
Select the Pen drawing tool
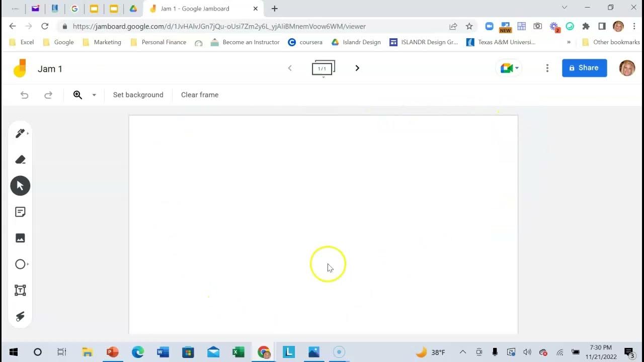[20, 133]
